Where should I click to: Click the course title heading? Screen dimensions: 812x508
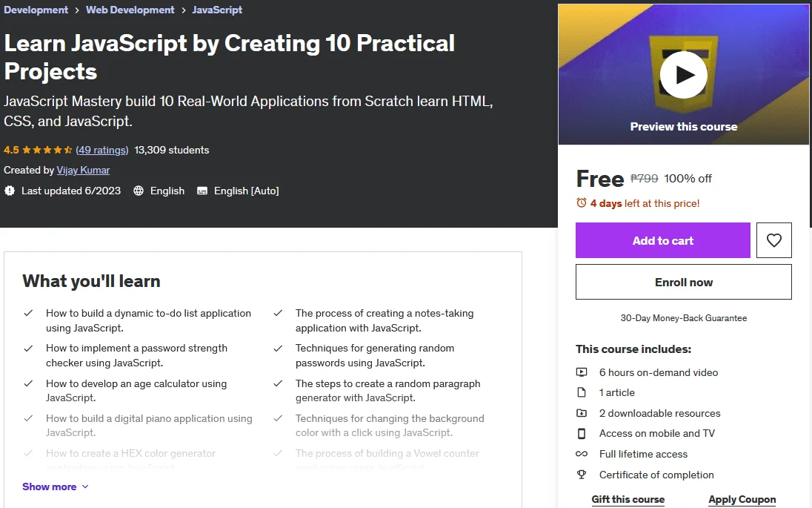(x=229, y=57)
